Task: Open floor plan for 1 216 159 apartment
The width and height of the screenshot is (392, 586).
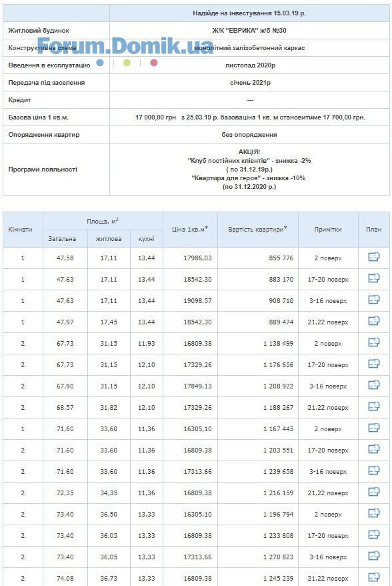Action: click(374, 491)
